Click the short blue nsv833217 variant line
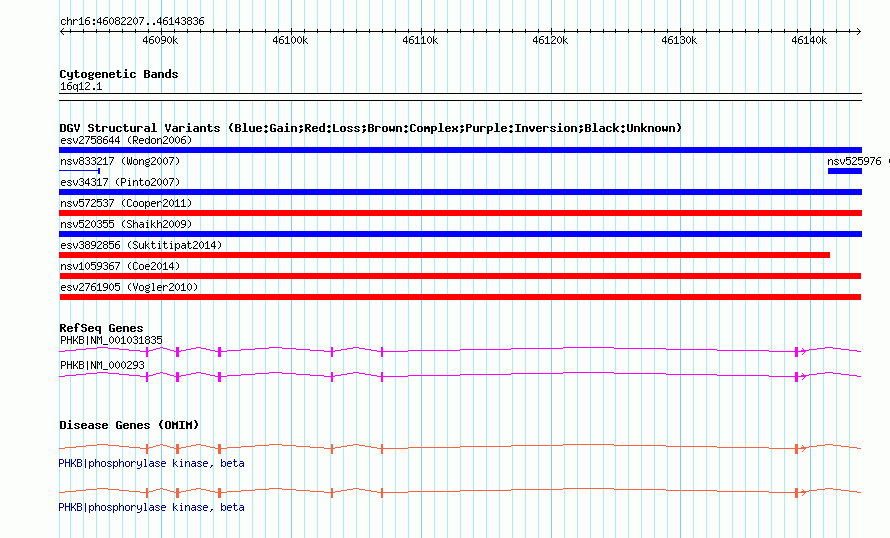890x538 pixels. click(x=80, y=171)
